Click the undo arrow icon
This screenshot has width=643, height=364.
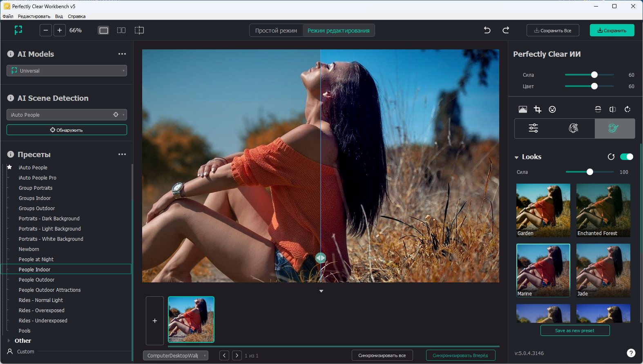point(487,30)
